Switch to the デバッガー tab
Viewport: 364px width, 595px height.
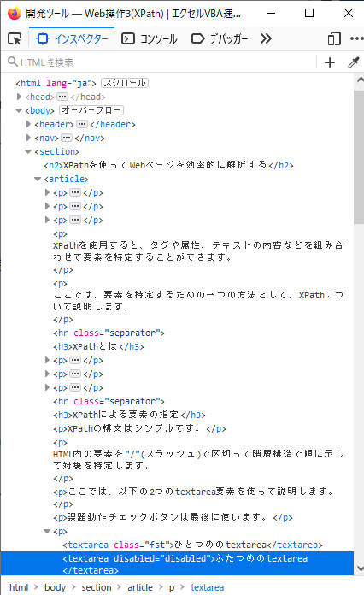(x=220, y=38)
